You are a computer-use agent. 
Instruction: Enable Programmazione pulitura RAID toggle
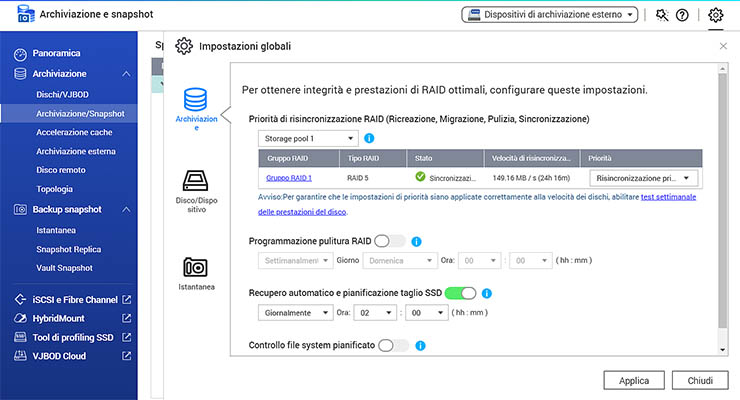(x=390, y=241)
